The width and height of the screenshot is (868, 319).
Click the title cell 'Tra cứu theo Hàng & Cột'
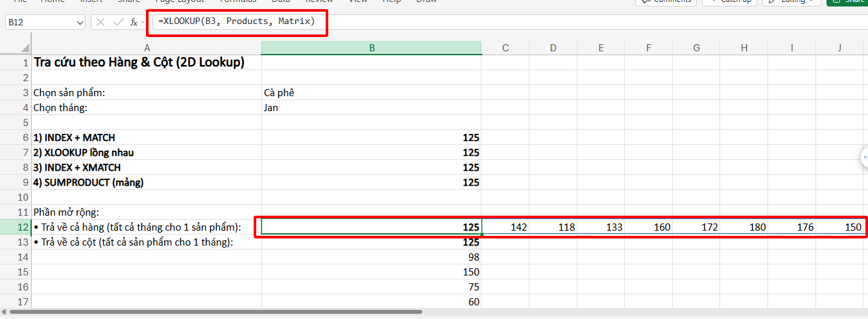(147, 63)
